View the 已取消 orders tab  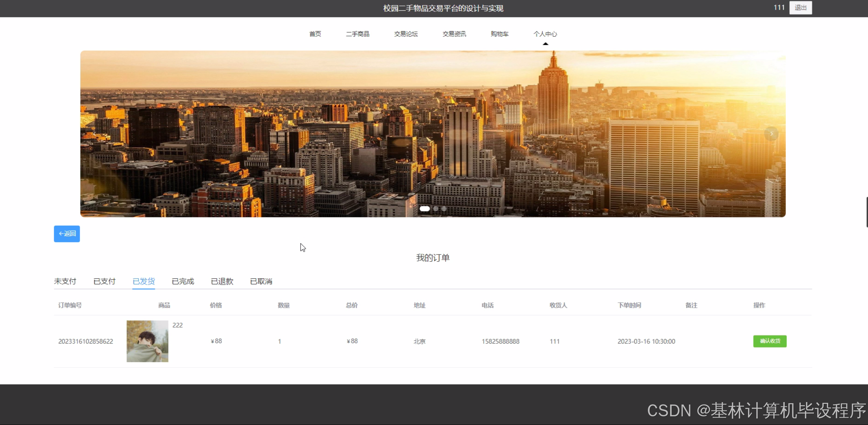(x=261, y=281)
